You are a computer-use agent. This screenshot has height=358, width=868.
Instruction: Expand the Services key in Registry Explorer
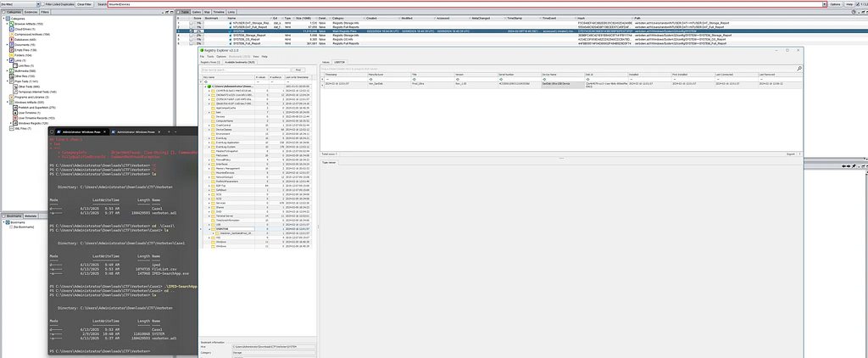pyautogui.click(x=209, y=203)
